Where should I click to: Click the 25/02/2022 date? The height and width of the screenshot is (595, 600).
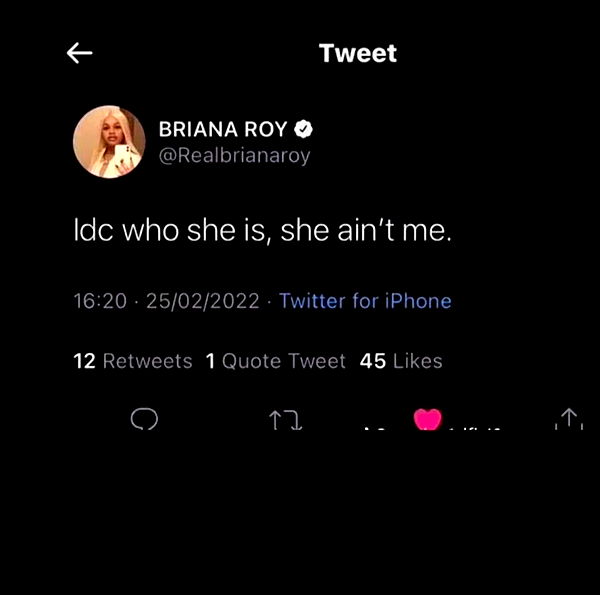pos(203,301)
